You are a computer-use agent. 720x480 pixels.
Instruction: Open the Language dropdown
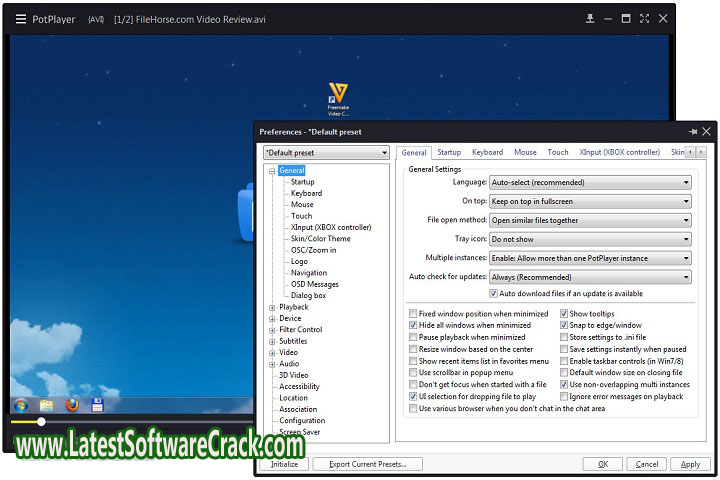click(x=590, y=183)
